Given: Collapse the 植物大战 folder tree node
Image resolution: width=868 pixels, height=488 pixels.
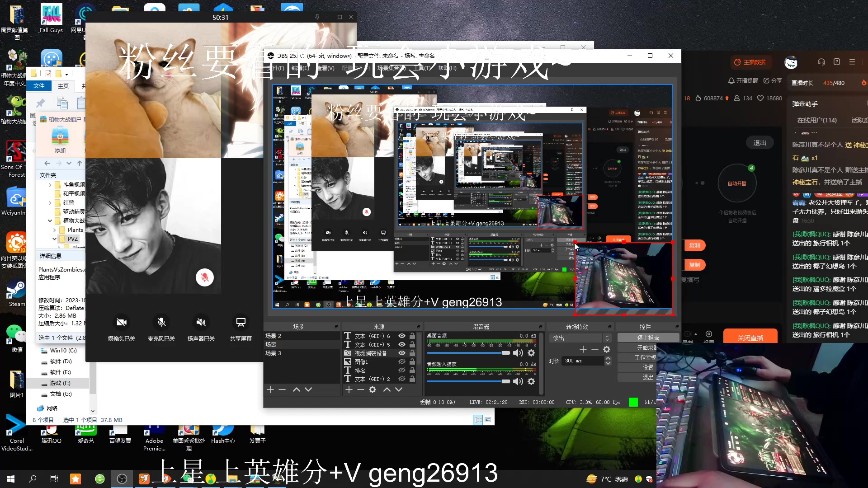Looking at the screenshot, I should click(x=50, y=221).
